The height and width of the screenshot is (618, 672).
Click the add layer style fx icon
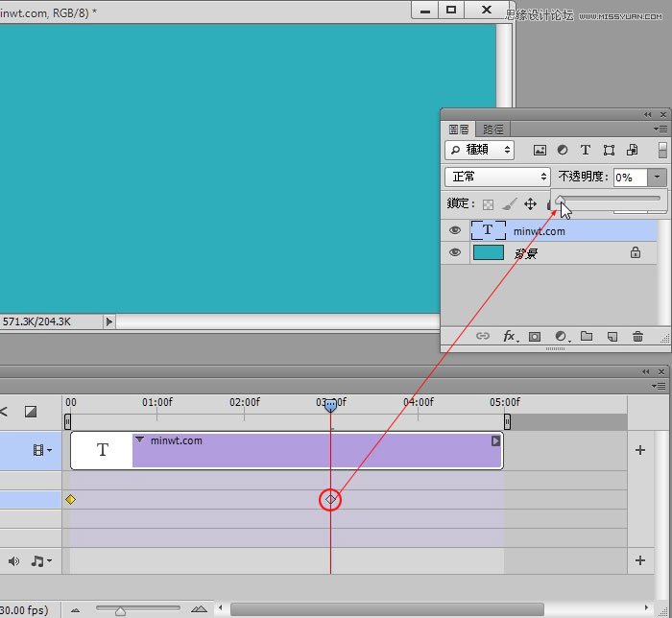[510, 337]
